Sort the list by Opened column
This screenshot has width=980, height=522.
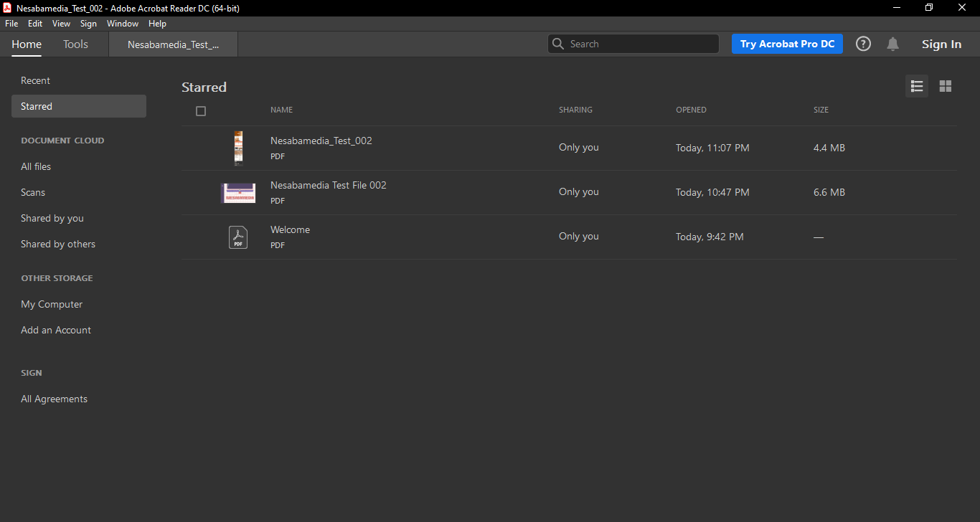click(x=691, y=110)
